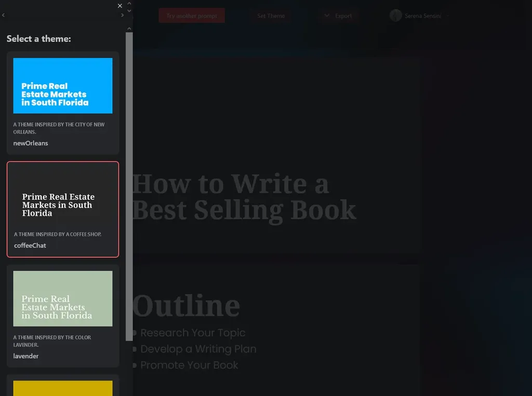This screenshot has width=532, height=396.
Task: Click the theme list vertical scrollbar
Action: [129, 186]
